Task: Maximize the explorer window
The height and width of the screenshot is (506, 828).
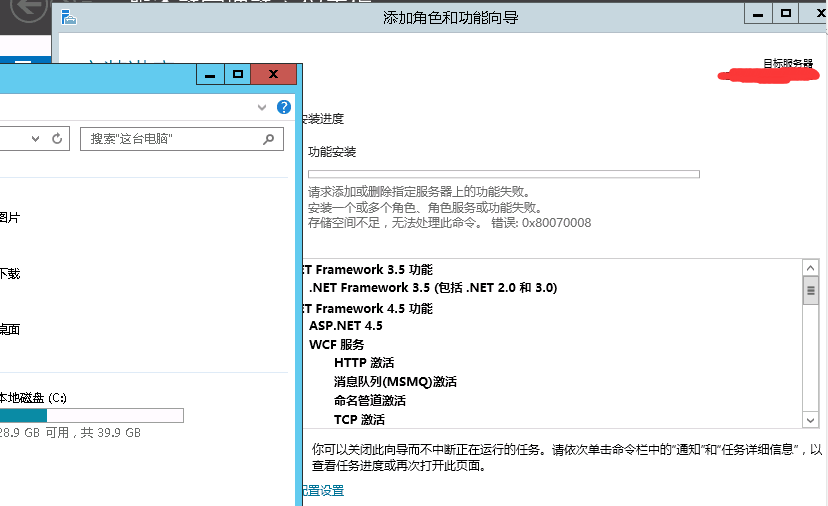Action: [x=238, y=74]
